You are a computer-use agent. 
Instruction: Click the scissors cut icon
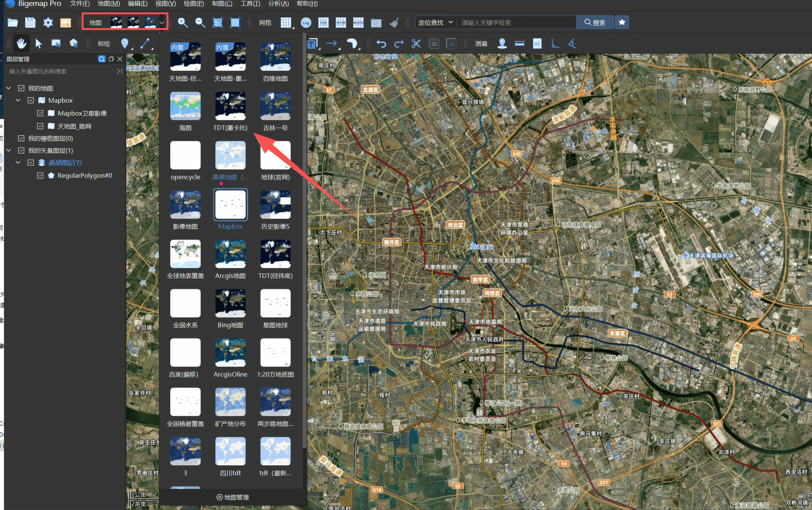[416, 43]
